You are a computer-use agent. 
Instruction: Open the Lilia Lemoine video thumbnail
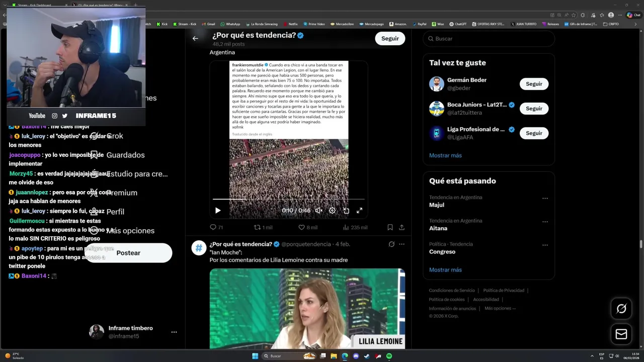pos(307,309)
